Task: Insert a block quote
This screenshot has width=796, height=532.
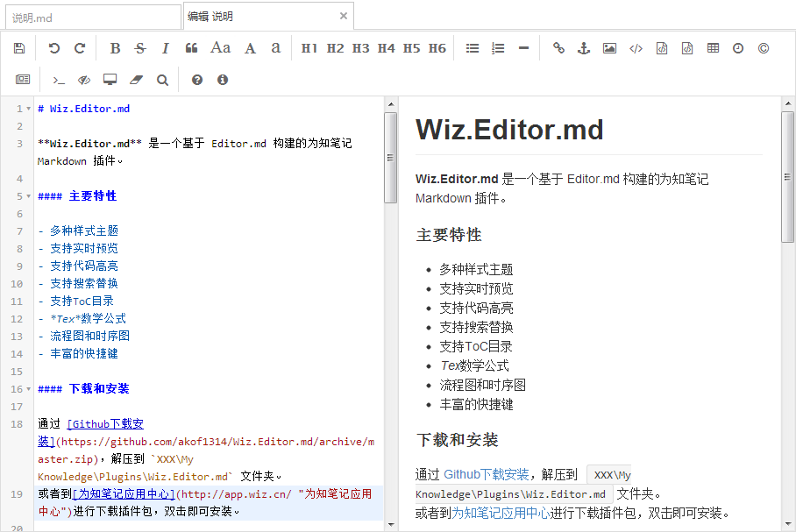Action: tap(191, 48)
